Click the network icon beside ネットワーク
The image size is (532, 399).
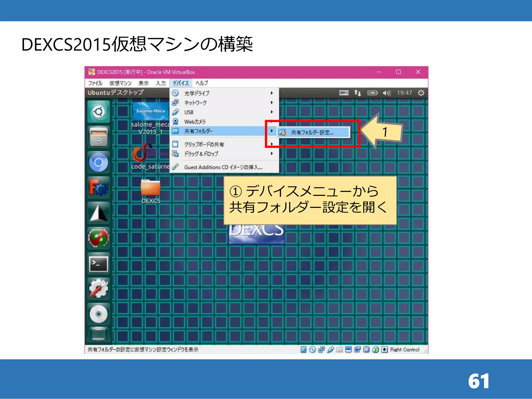[x=176, y=102]
